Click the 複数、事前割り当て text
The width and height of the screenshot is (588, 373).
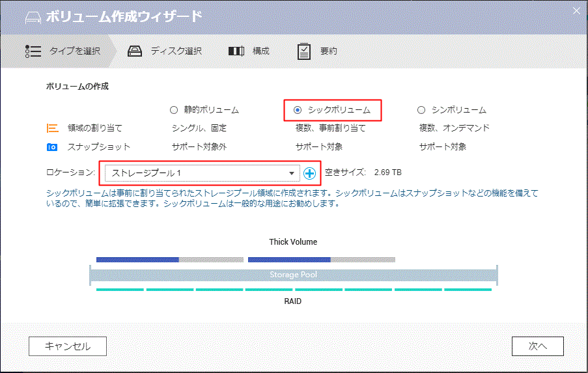pyautogui.click(x=330, y=128)
